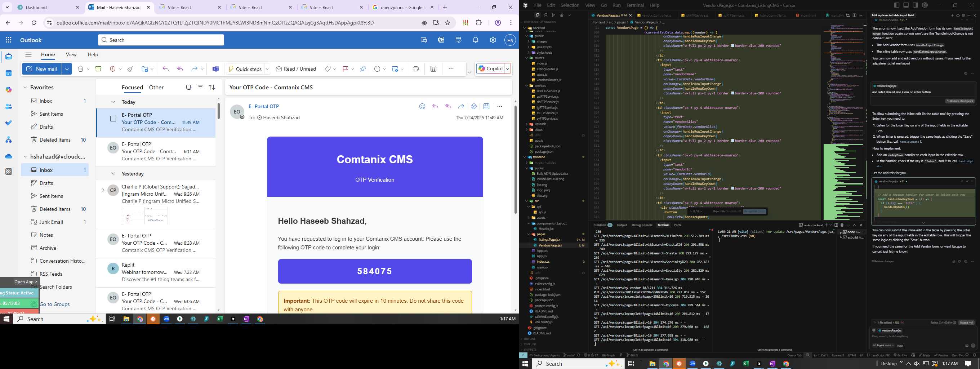Click the Reply all icon in Outlook ribbon
Viewport: 980px width, 369px height.
pos(180,69)
